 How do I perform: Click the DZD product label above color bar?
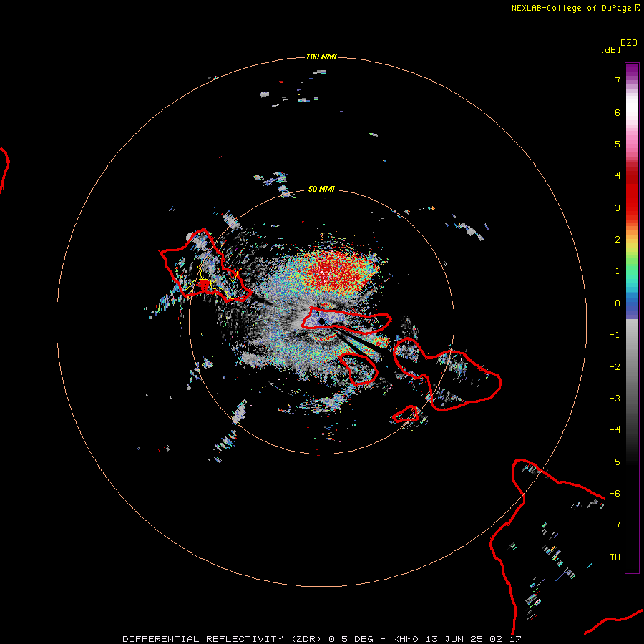tap(629, 43)
